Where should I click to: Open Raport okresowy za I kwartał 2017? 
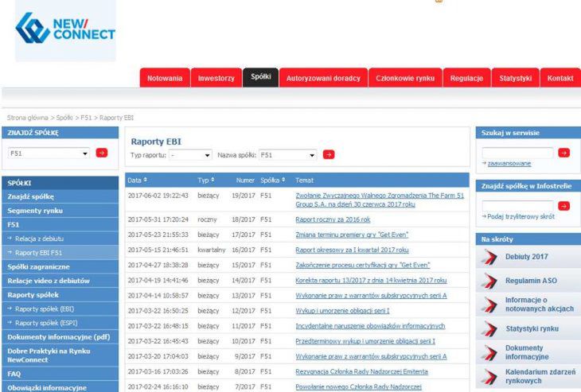pos(352,250)
